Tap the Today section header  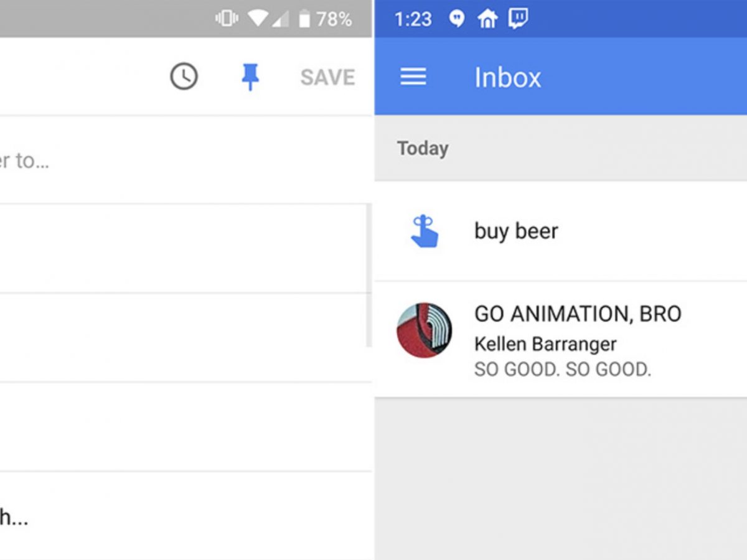[423, 149]
